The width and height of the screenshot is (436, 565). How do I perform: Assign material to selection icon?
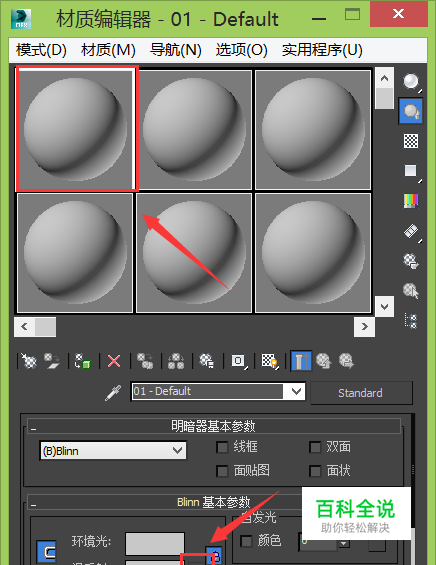[83, 361]
